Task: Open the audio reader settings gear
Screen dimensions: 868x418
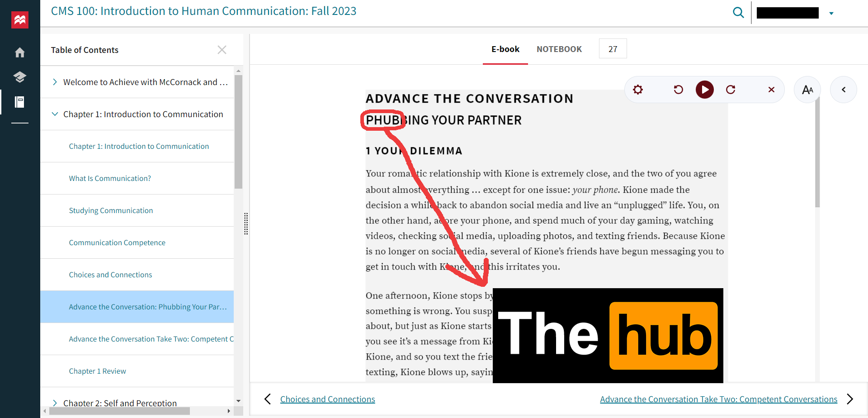Action: (638, 90)
